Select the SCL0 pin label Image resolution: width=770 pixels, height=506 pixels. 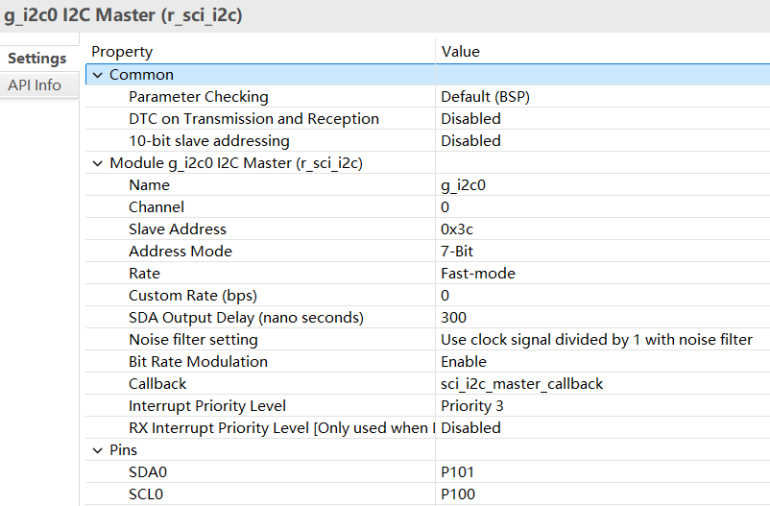click(x=146, y=495)
